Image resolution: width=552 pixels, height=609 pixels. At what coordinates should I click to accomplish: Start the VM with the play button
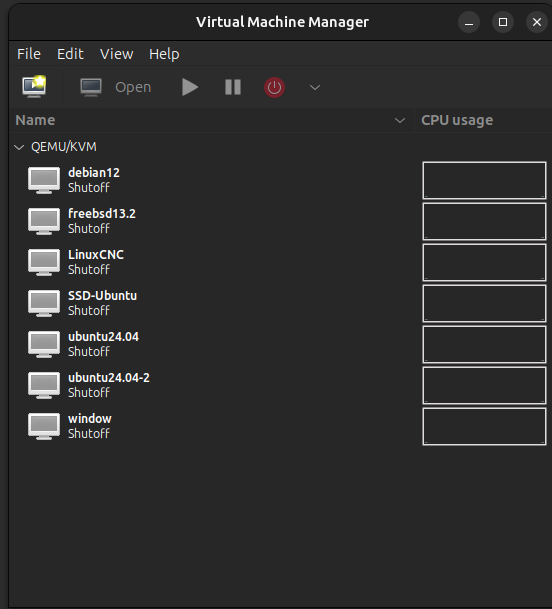click(x=190, y=87)
